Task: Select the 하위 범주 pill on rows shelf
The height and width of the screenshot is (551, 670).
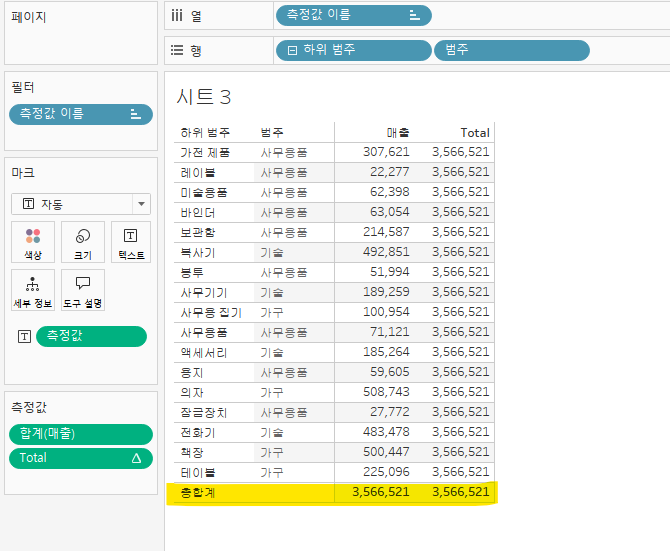Action: tap(354, 50)
